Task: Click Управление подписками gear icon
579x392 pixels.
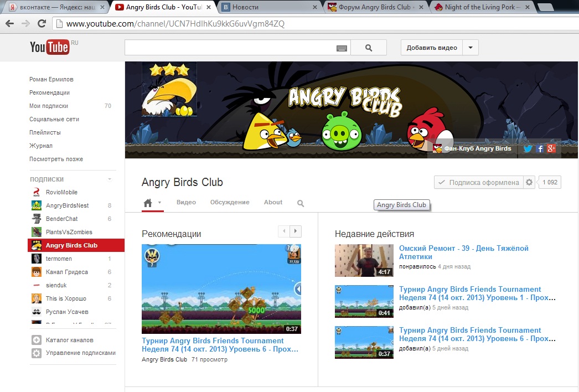Action: coord(36,353)
